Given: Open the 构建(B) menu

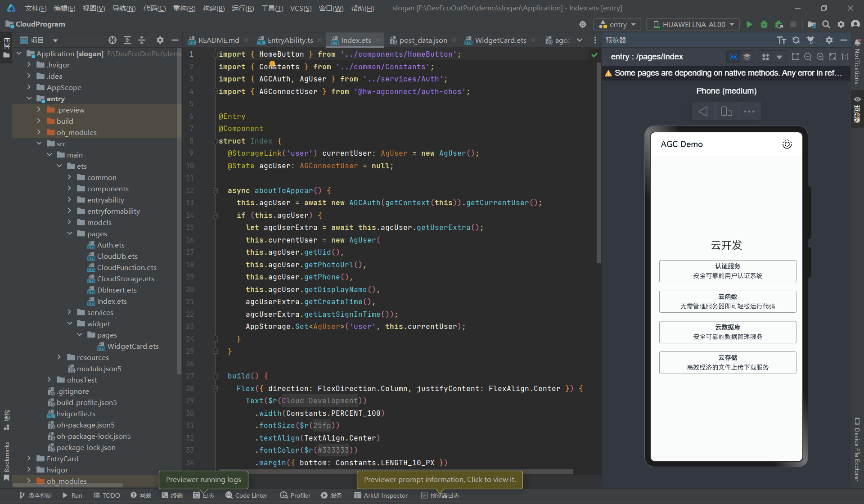Looking at the screenshot, I should [x=213, y=8].
